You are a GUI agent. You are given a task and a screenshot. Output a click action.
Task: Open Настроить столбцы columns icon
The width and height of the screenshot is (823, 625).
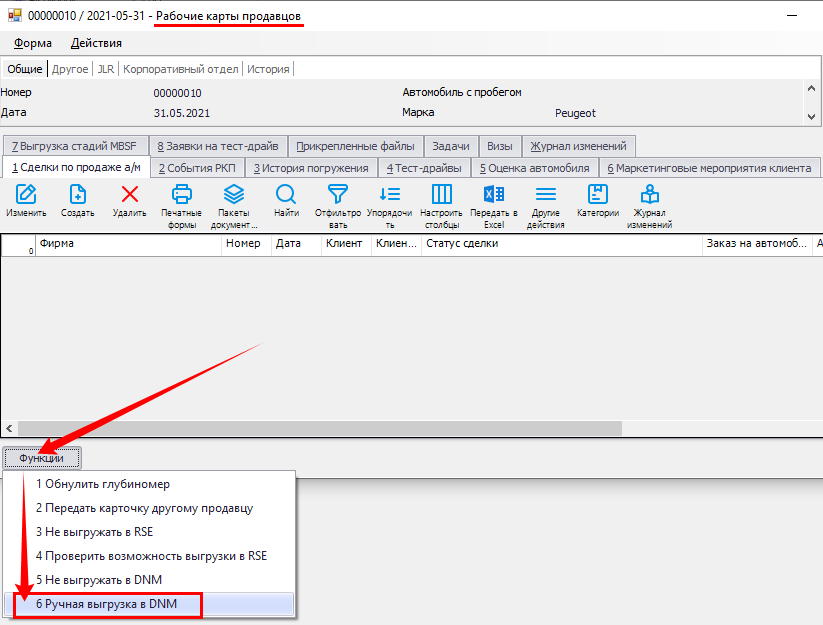(x=441, y=195)
